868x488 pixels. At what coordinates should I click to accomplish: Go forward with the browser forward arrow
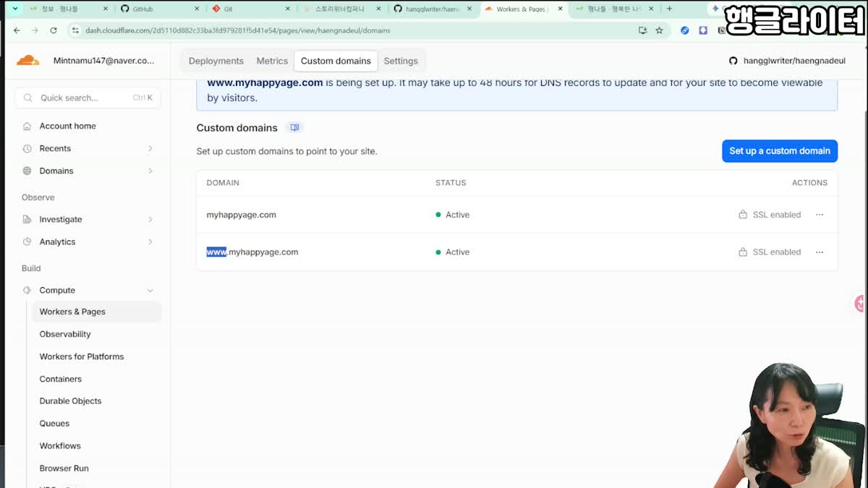[x=35, y=30]
